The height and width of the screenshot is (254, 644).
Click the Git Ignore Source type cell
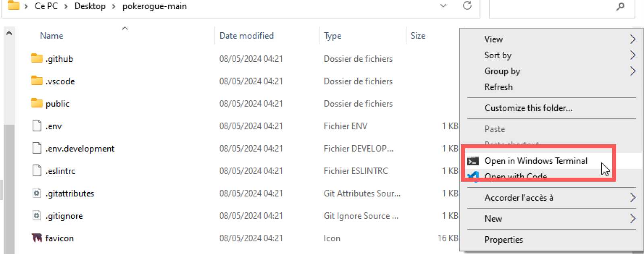[x=361, y=216]
